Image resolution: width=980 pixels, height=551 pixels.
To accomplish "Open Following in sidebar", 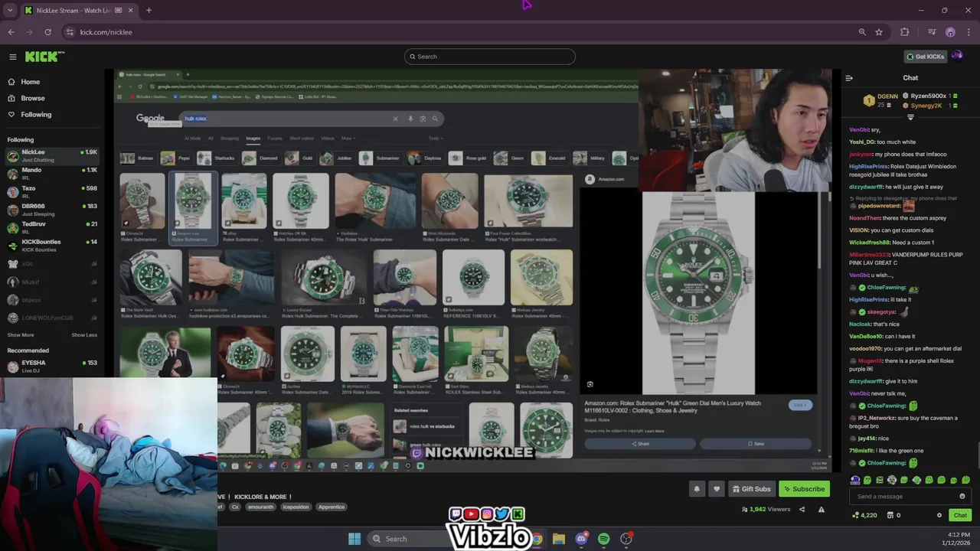I will tap(36, 115).
